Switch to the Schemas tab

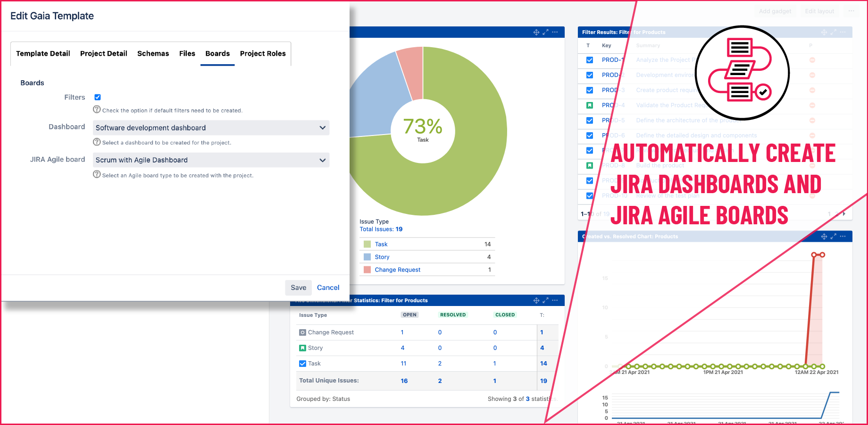153,54
